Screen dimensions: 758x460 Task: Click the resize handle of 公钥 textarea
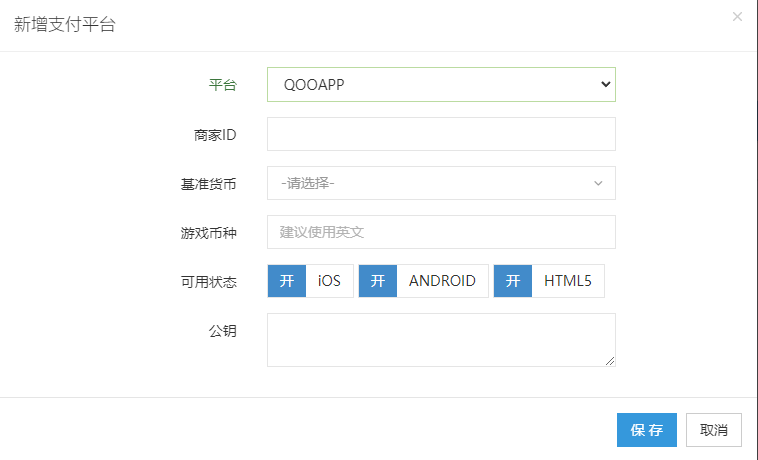pyautogui.click(x=609, y=360)
